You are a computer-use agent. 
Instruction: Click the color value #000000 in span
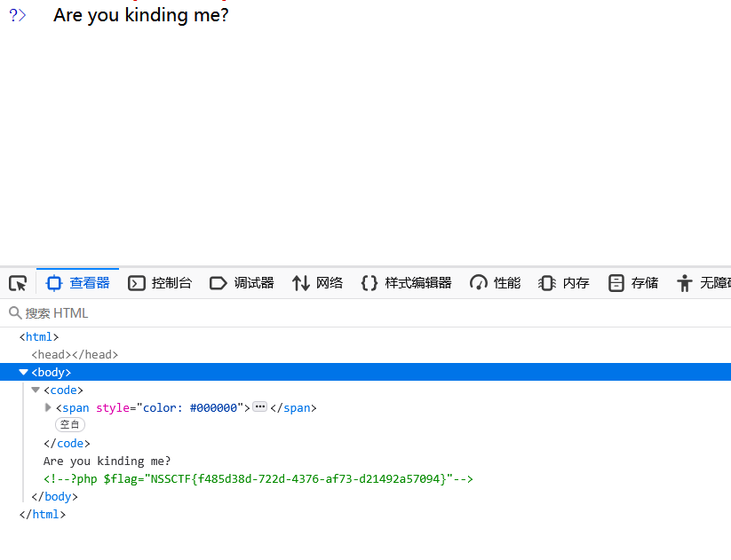click(213, 408)
